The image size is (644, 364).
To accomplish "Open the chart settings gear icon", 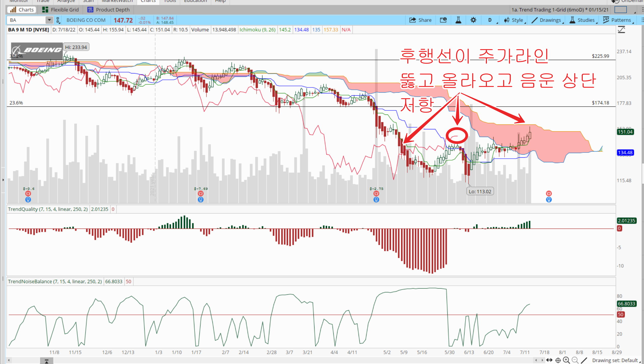I will pyautogui.click(x=473, y=20).
